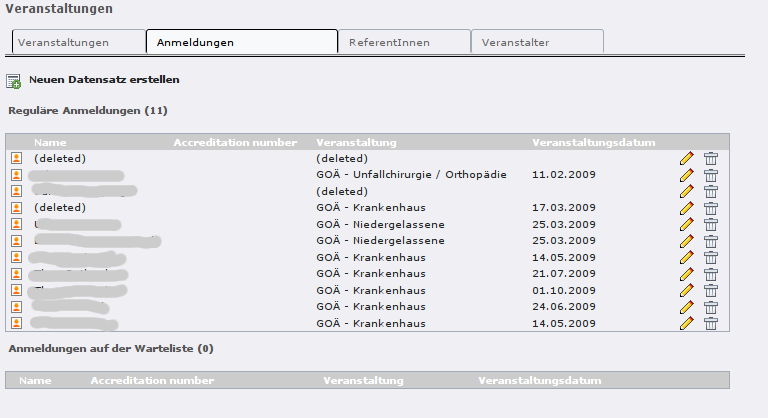
Task: Edit the 01.10.2009 Krankenhaus registration
Action: [686, 290]
